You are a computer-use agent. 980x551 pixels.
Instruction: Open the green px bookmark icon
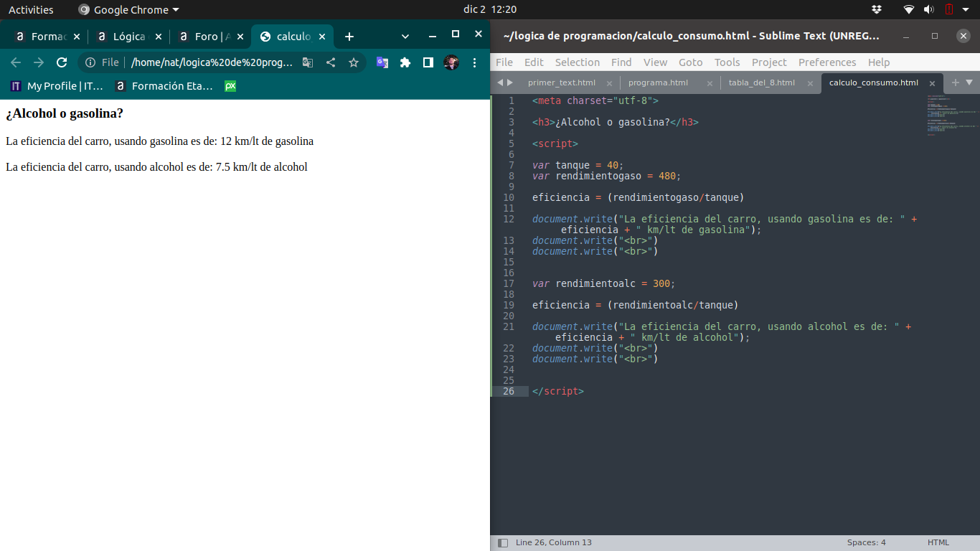tap(230, 86)
